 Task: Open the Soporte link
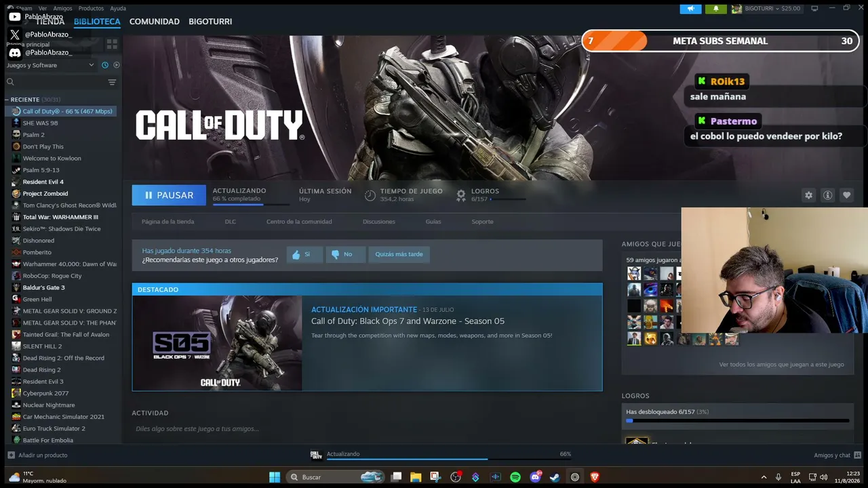pyautogui.click(x=483, y=222)
